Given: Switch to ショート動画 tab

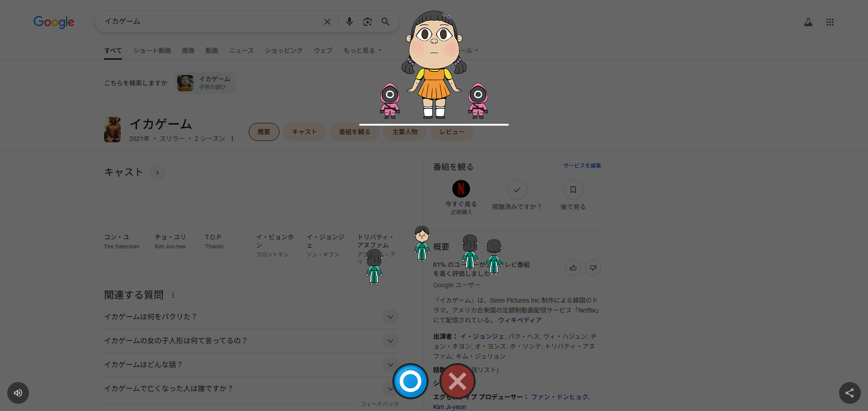Looking at the screenshot, I should (x=152, y=51).
